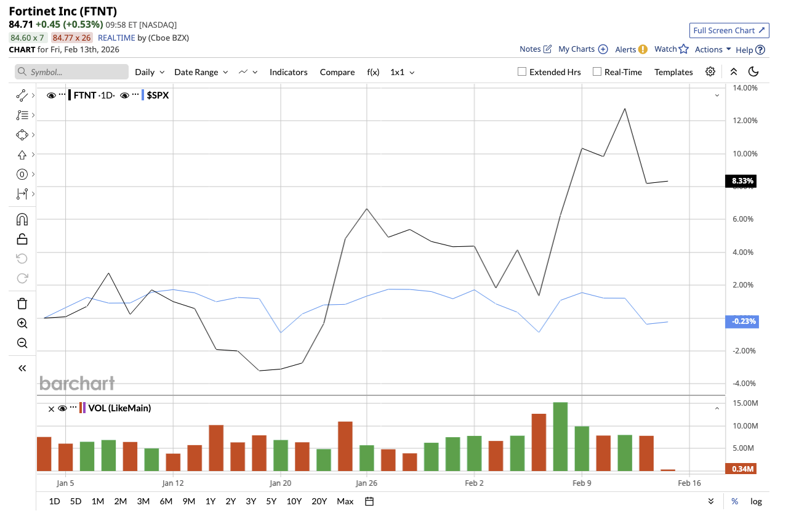Open the 1x1 grid layout dropdown
799x532 pixels.
pos(403,72)
